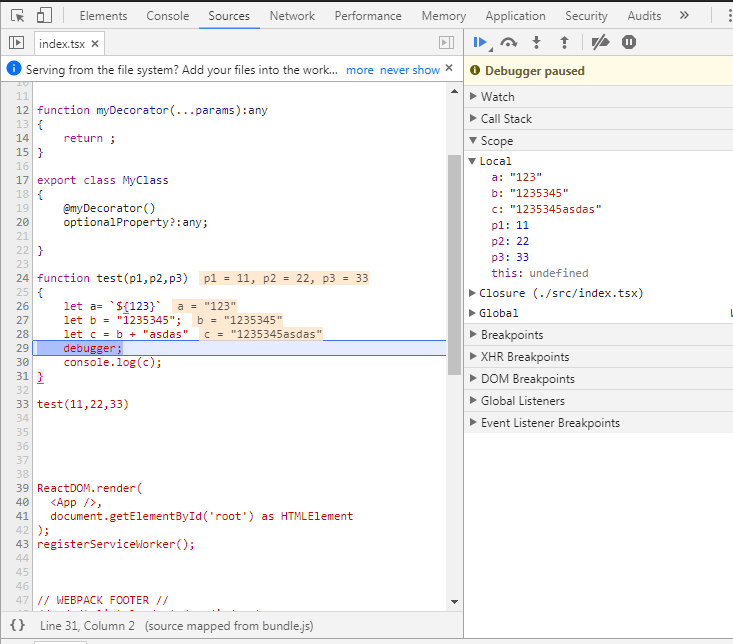Screen dimensions: 733x644
Task: Deactivate all breakpoints
Action: [600, 43]
